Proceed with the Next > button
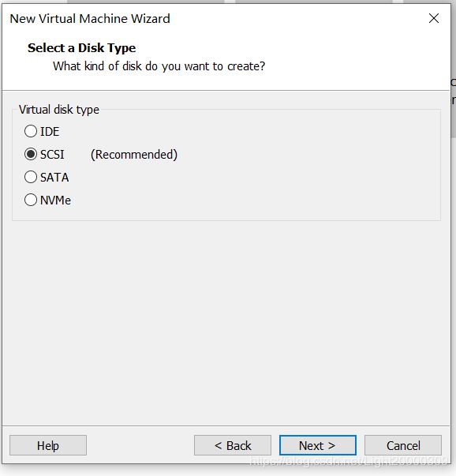The image size is (456, 476). (x=318, y=445)
